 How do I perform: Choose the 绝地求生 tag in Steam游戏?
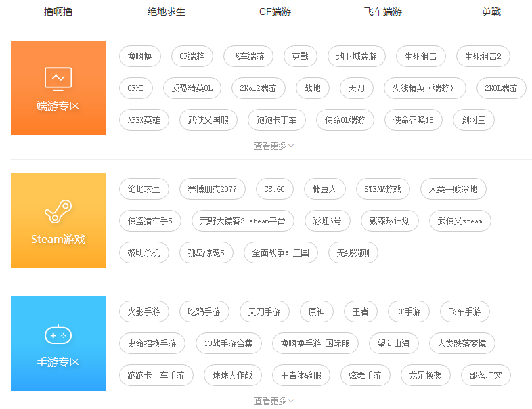tap(144, 189)
